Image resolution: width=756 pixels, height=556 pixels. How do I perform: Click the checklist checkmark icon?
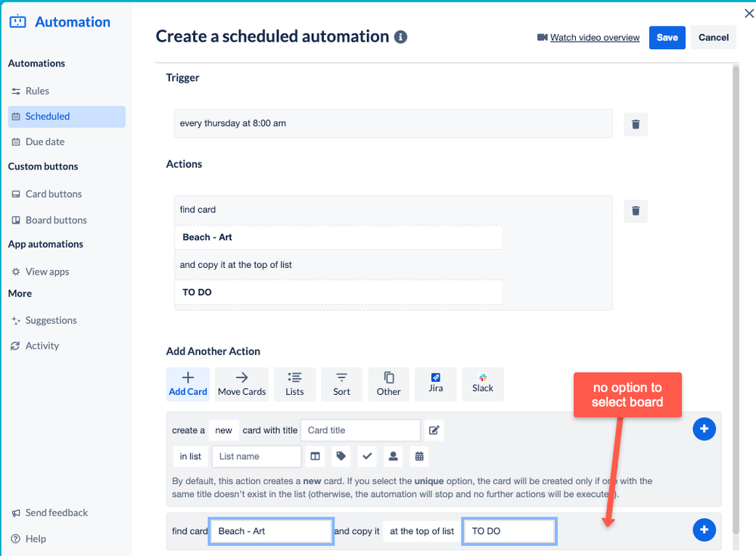tap(368, 456)
